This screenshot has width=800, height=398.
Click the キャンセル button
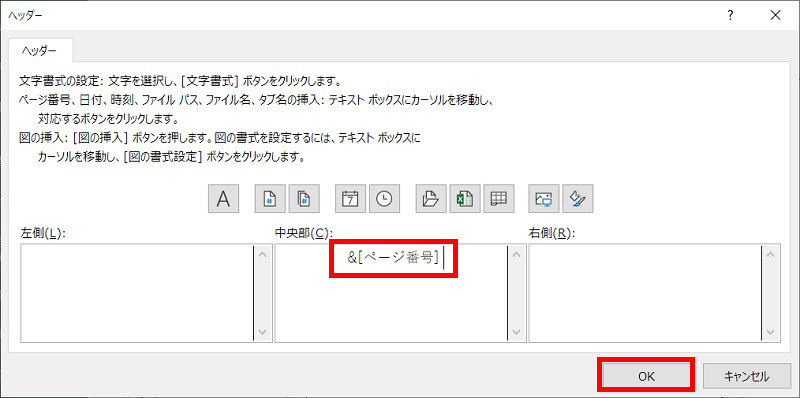point(746,377)
